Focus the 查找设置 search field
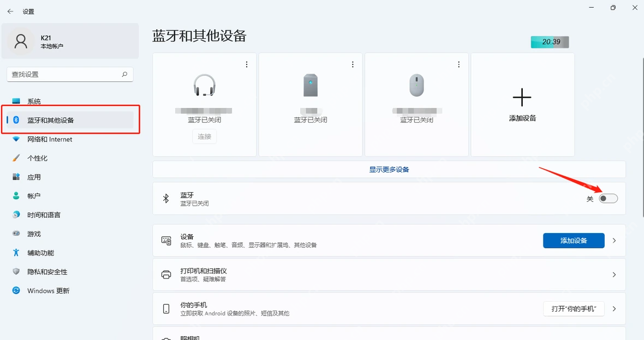This screenshot has height=340, width=644. (x=70, y=74)
